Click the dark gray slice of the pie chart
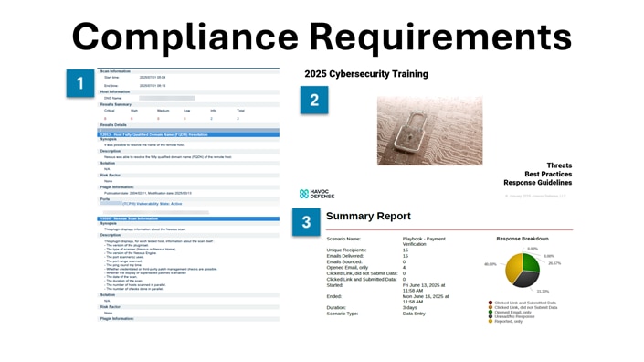The image size is (644, 362). (527, 280)
